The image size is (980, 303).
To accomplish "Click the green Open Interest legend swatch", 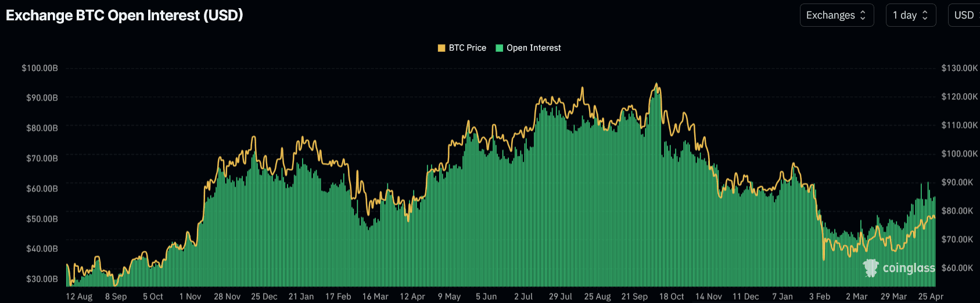I will [x=499, y=48].
